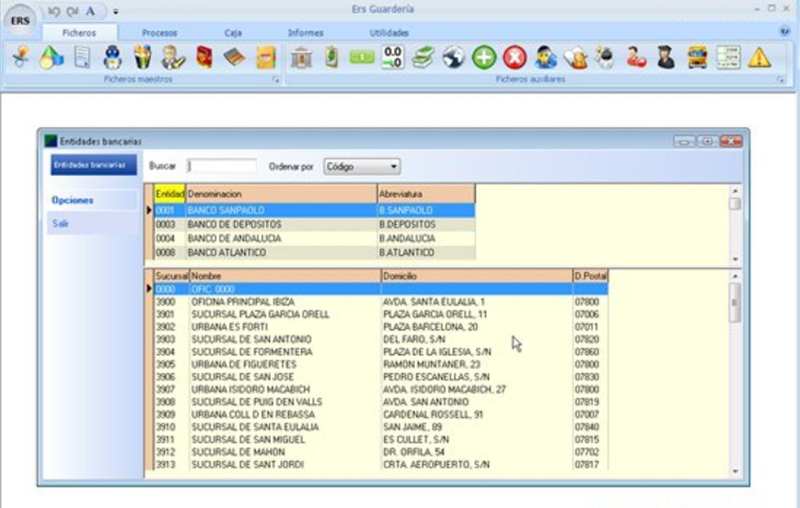Click the yellow warning triangle icon
Viewport: 800px width, 508px height.
point(759,57)
